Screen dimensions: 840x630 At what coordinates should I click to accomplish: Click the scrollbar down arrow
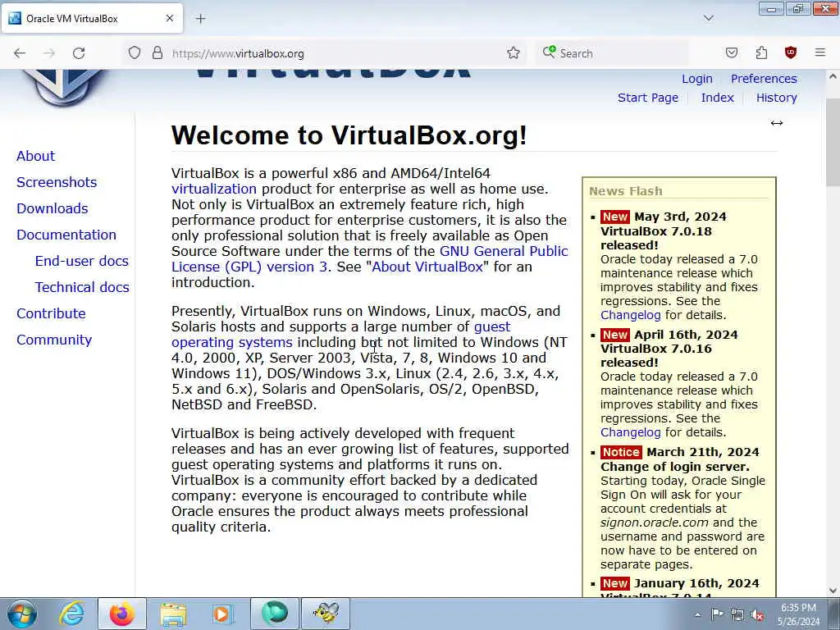click(833, 590)
